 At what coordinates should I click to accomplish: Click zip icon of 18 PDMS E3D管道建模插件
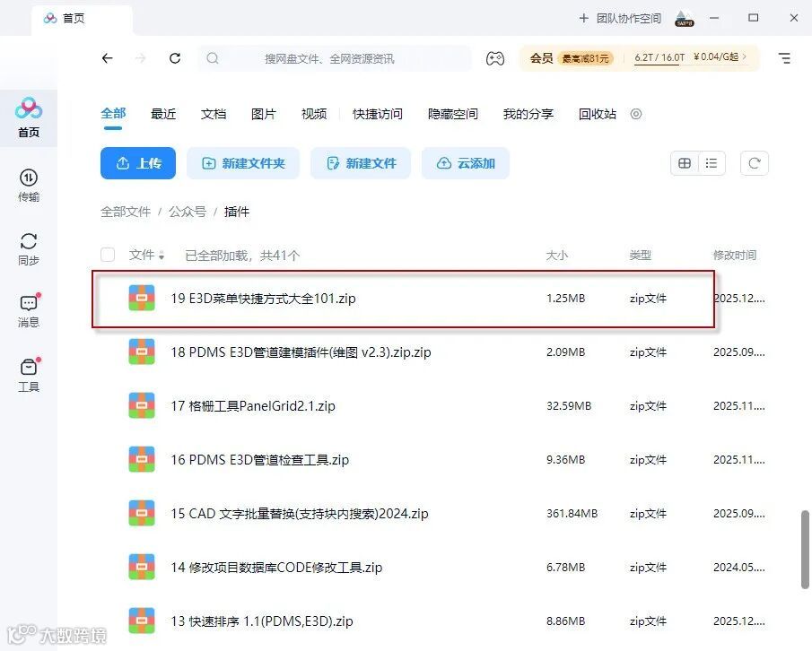tap(142, 352)
